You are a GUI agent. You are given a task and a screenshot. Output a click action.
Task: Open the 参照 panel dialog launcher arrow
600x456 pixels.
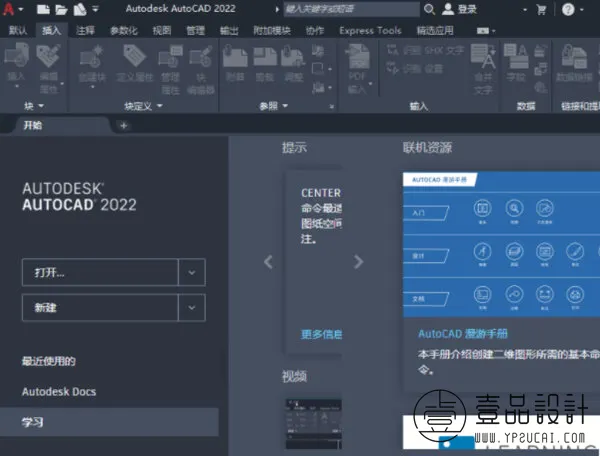pos(331,106)
